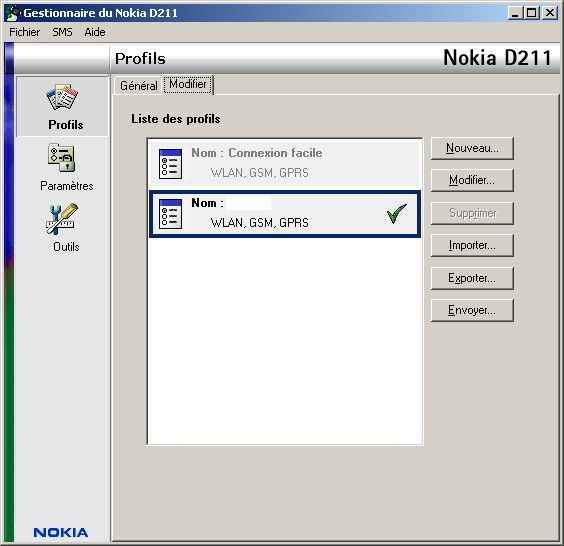Click the application icon in title bar
Image resolution: width=564 pixels, height=546 pixels.
click(12, 13)
